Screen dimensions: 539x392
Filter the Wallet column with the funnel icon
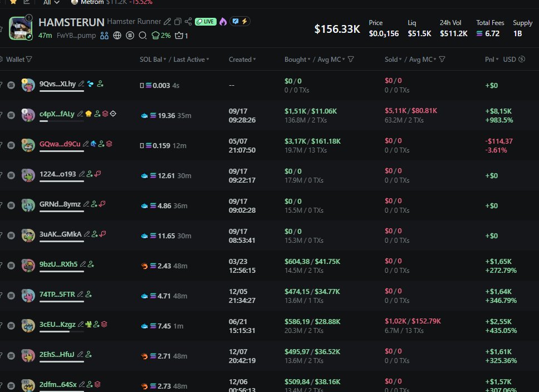coord(29,59)
